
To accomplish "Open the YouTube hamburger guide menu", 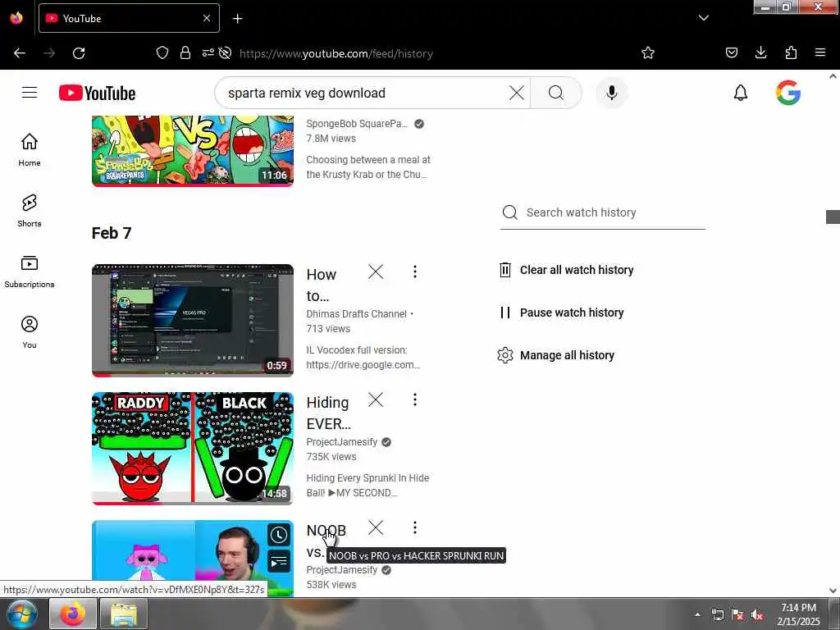I will pos(30,93).
